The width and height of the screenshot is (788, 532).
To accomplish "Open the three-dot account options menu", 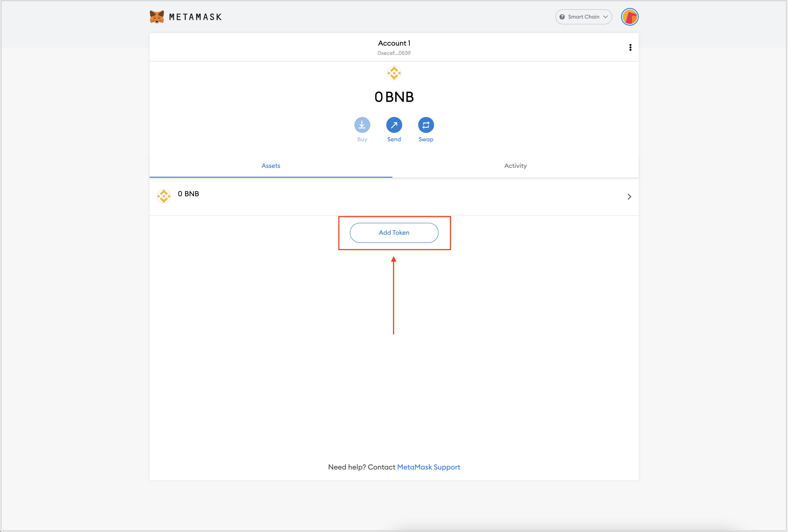I will point(630,48).
